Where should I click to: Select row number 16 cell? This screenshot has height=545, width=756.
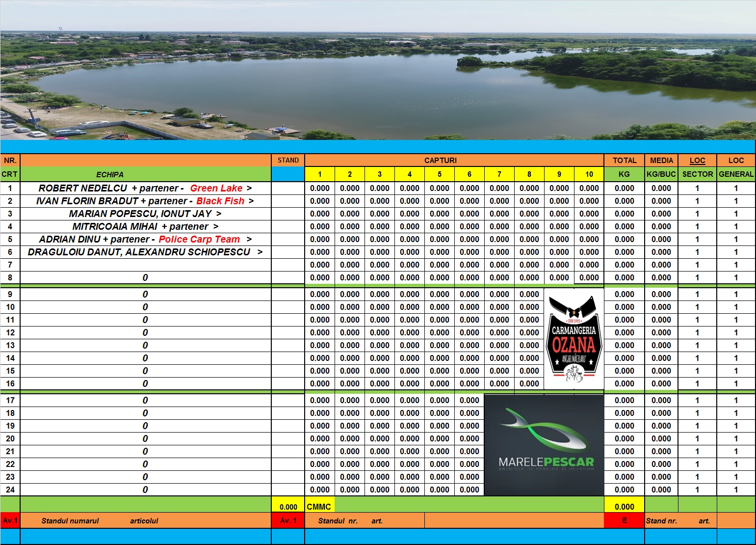coord(10,383)
